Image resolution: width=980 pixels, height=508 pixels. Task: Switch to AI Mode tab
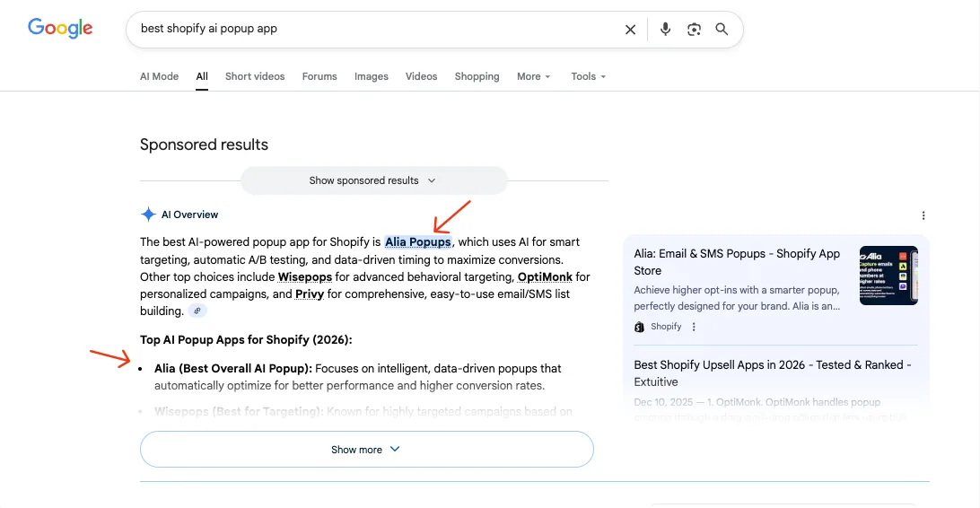160,76
